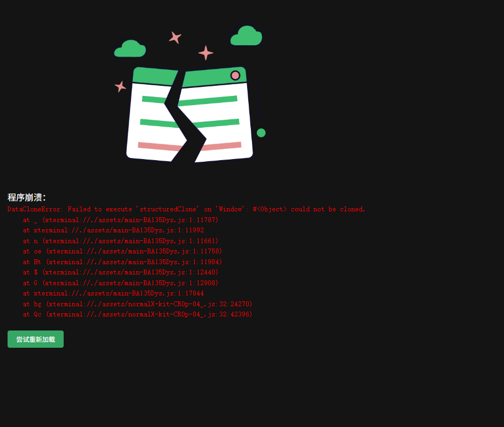Viewport: 504px width, 427px height.
Task: Click the pink four-point star below the right cloud
Action: (206, 53)
